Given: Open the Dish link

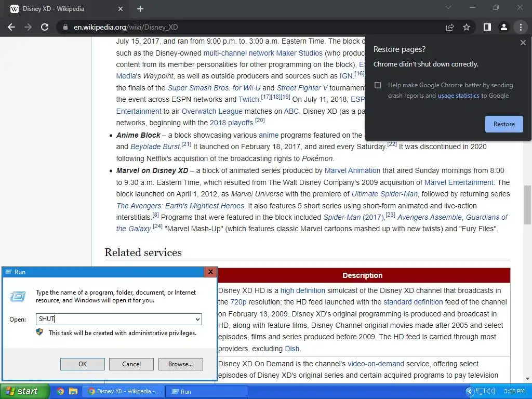Looking at the screenshot, I should click(292, 349).
